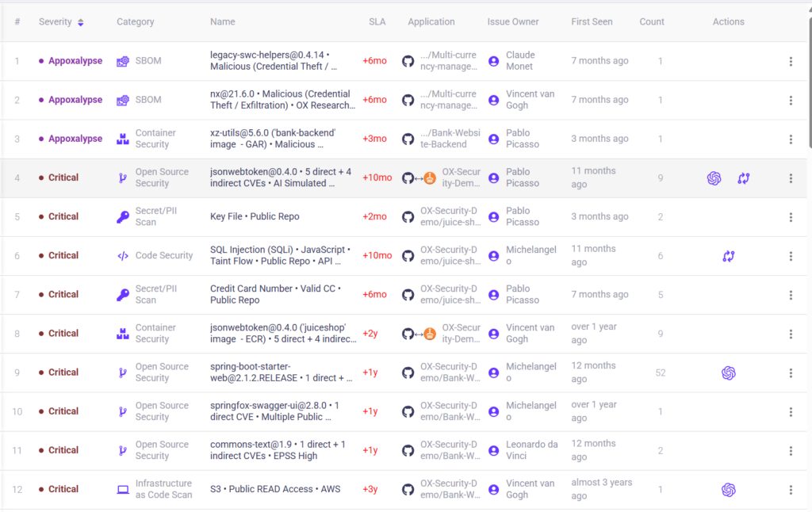
Task: Open the S3 Public READ Access issue
Action: 275,489
